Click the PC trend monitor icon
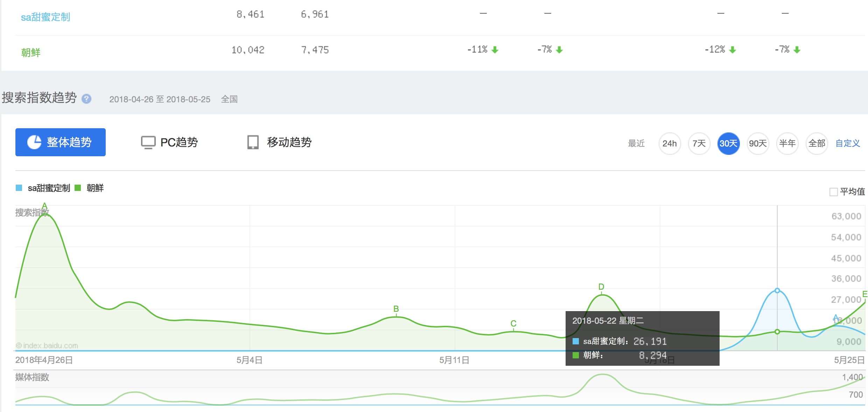 [x=148, y=142]
